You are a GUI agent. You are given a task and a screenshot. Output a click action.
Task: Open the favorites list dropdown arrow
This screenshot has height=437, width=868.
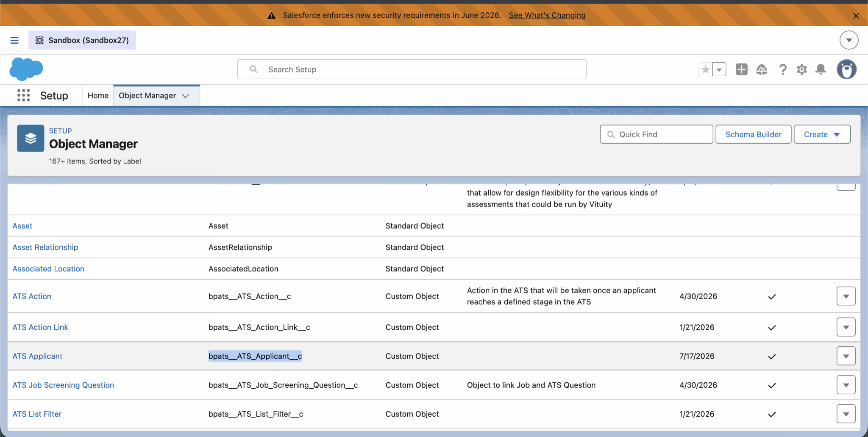tap(719, 70)
